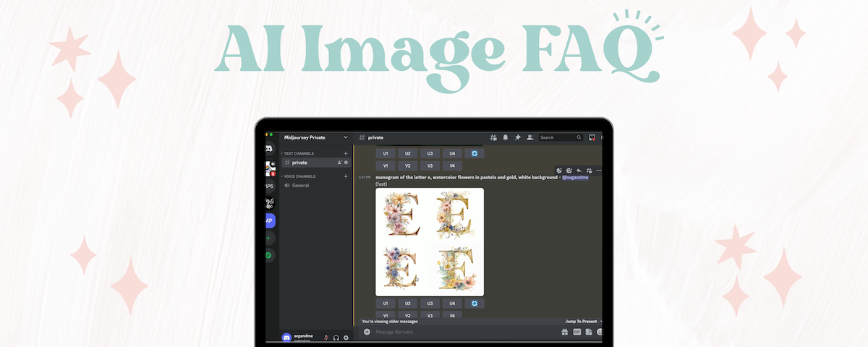Show pinned messages
This screenshot has height=347, width=868.
518,137
